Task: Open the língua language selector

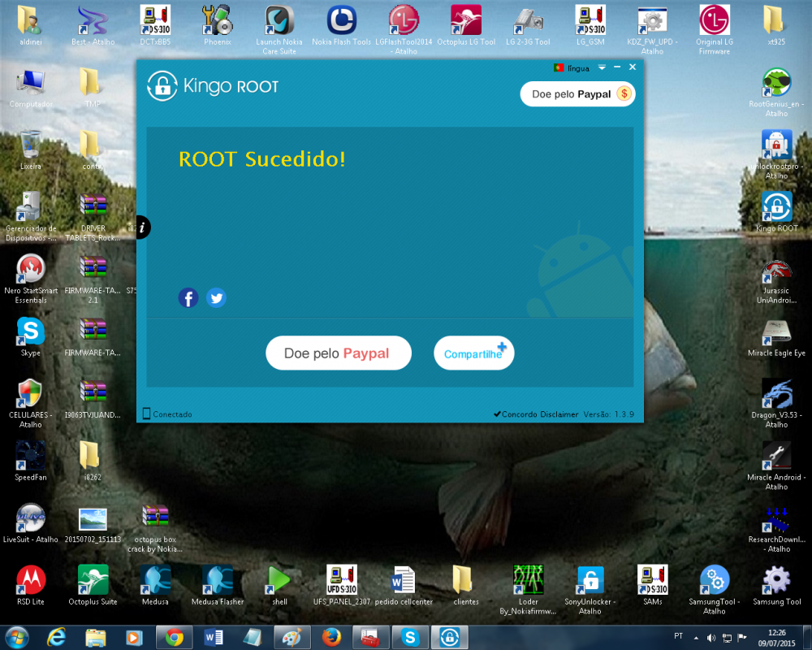Action: (572, 68)
